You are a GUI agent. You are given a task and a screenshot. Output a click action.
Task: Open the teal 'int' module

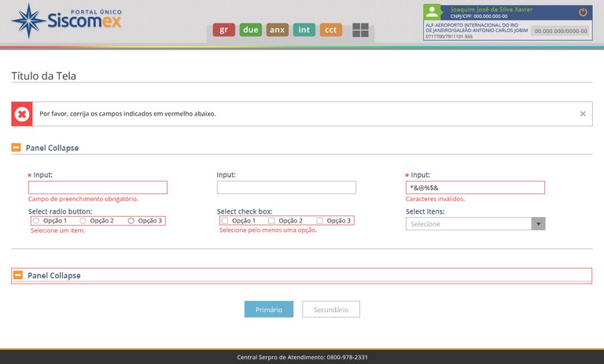(304, 30)
